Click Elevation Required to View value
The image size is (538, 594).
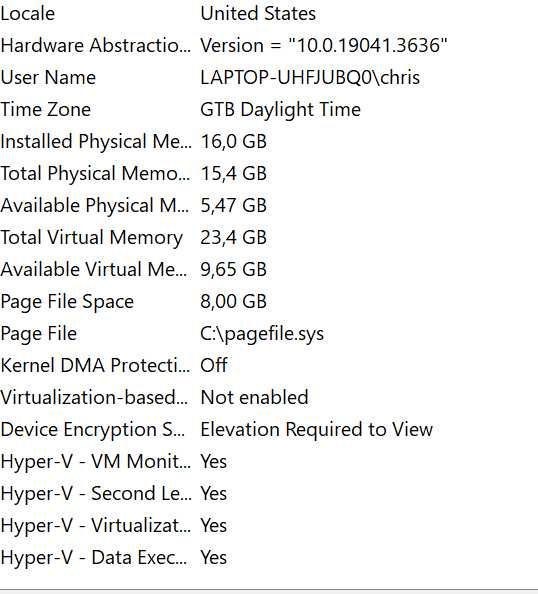(316, 430)
